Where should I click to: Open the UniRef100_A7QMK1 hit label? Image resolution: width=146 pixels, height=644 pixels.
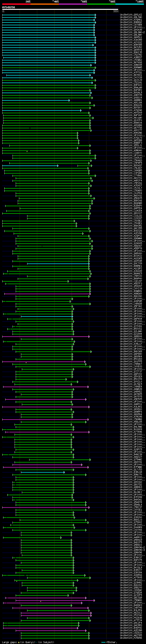(131, 20)
